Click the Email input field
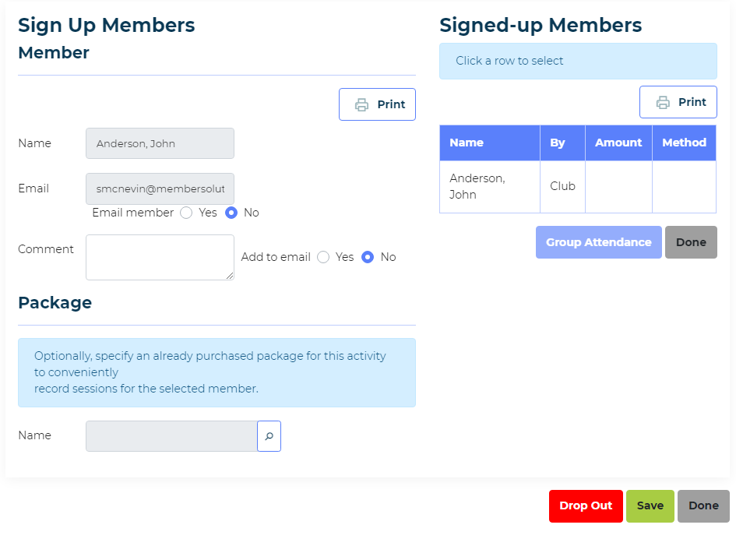Image resolution: width=736 pixels, height=560 pixels. pyautogui.click(x=160, y=188)
